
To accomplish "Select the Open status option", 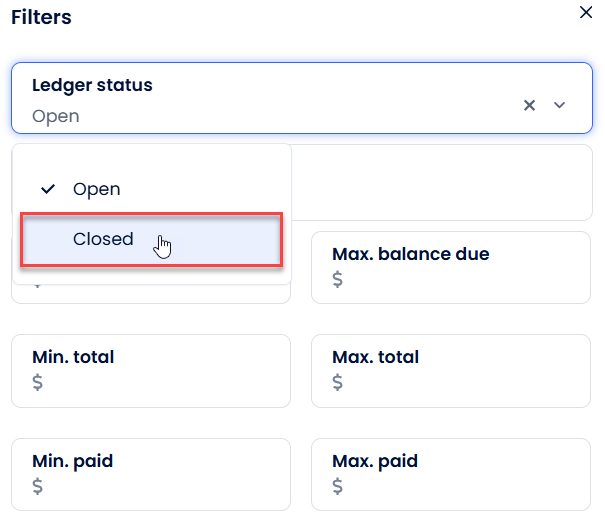I will pos(96,189).
